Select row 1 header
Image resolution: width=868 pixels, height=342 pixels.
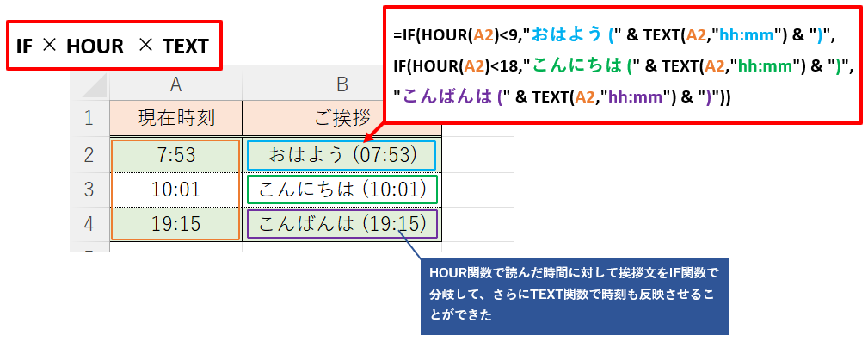pyautogui.click(x=90, y=118)
